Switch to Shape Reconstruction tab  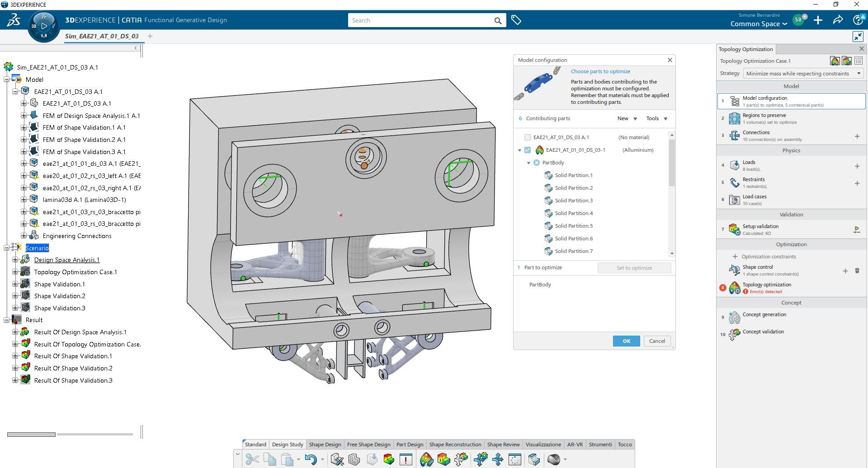click(455, 445)
